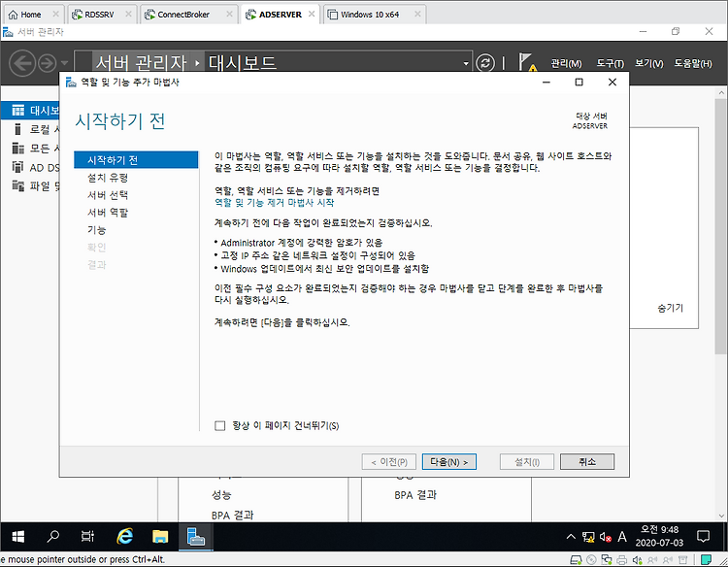Select the 모든 서버 sidebar icon

(18, 149)
